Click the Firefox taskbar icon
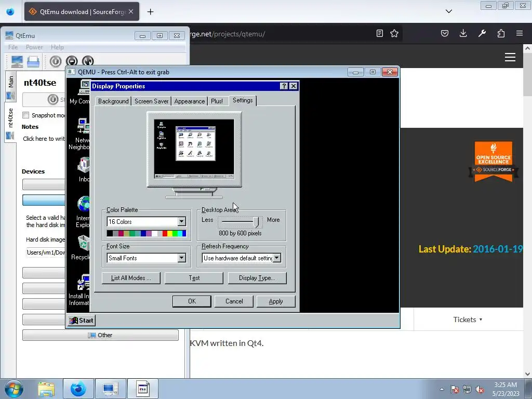The image size is (532, 399). (78, 389)
